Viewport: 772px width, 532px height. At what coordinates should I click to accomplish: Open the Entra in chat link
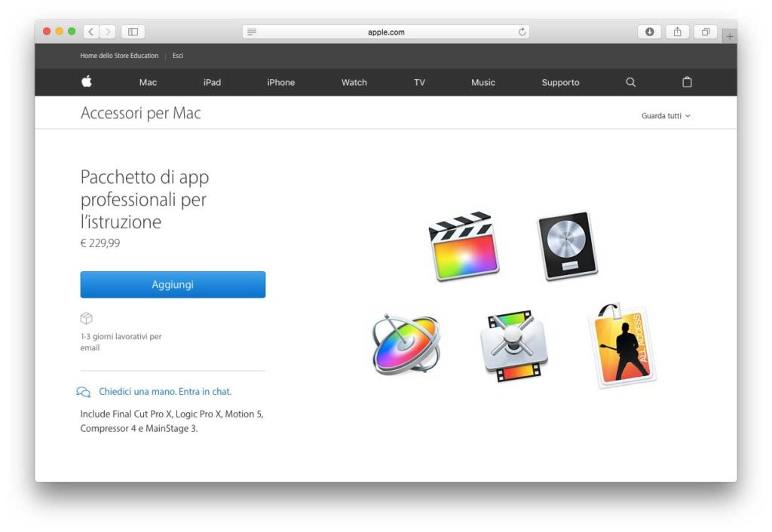(207, 392)
